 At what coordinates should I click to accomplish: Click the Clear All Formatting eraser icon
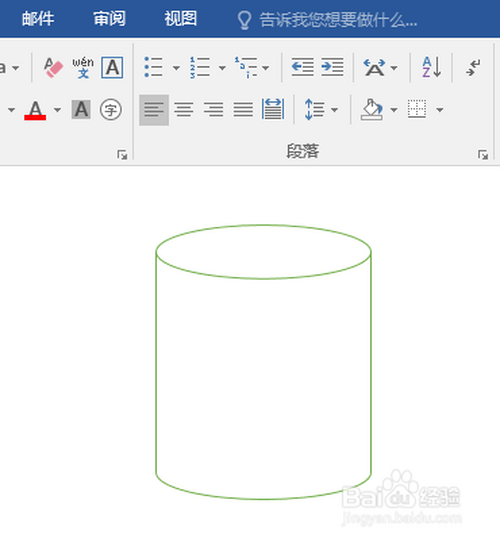[54, 67]
